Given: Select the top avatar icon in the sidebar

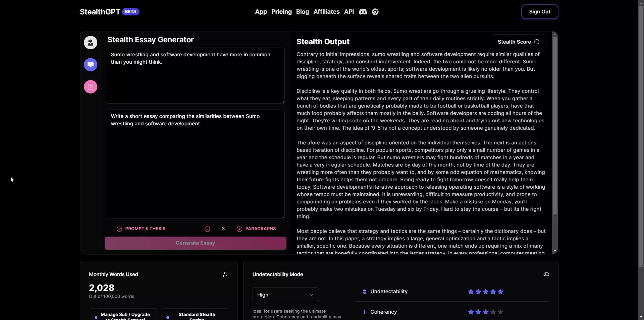Looking at the screenshot, I should pos(91,43).
